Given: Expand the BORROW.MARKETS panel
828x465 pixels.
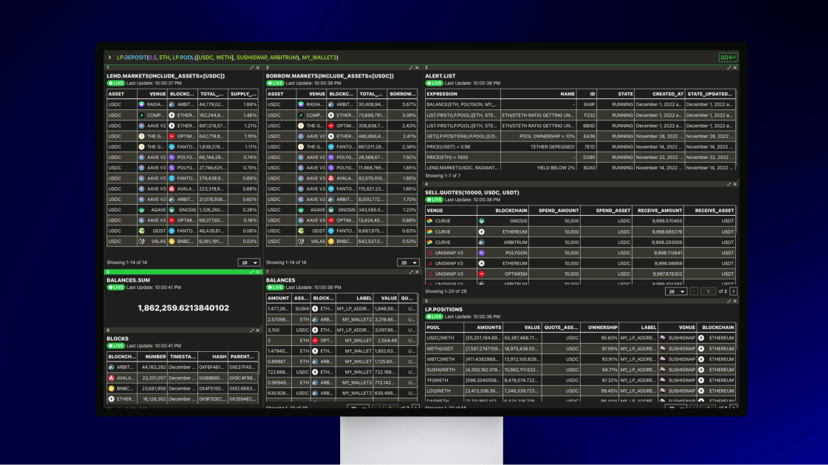Looking at the screenshot, I should tap(411, 68).
